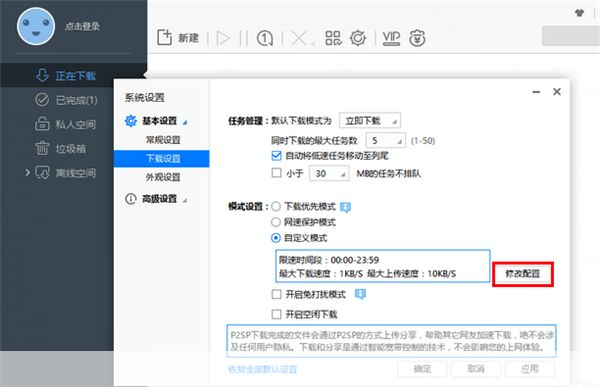Minimize the settings dialog

point(536,92)
